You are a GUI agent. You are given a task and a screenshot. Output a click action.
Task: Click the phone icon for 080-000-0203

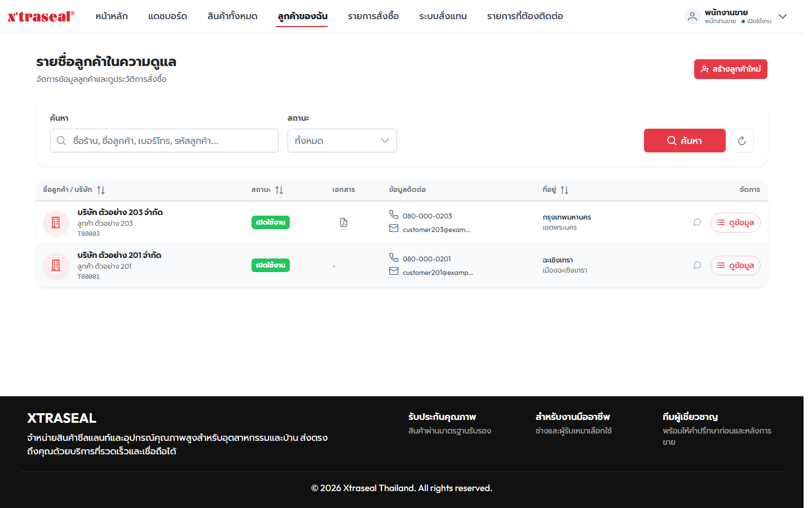coord(394,214)
